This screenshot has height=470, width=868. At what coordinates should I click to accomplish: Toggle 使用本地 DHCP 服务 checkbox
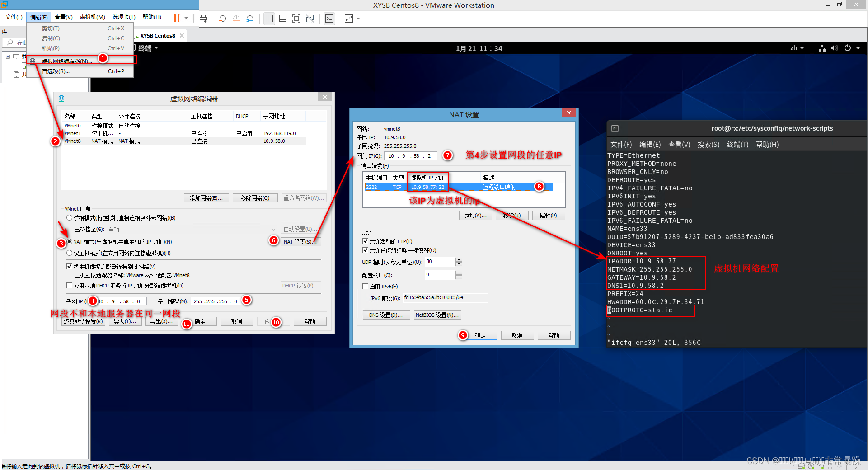point(70,286)
